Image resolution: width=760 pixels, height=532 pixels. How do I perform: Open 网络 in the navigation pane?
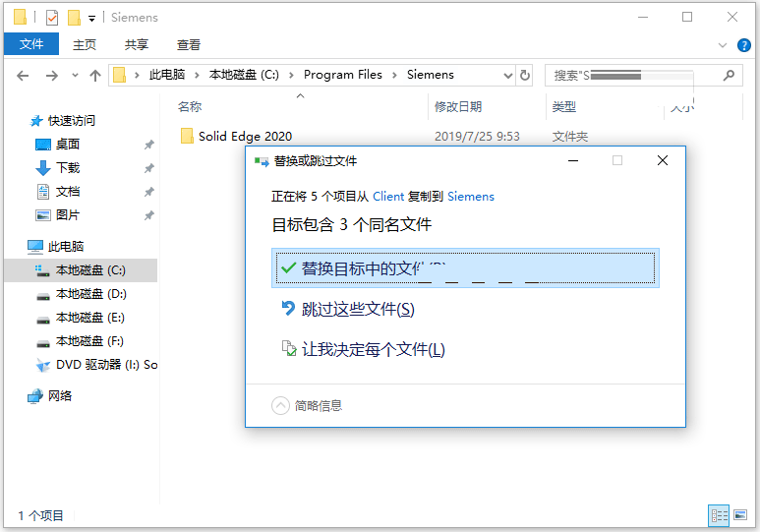coord(60,396)
